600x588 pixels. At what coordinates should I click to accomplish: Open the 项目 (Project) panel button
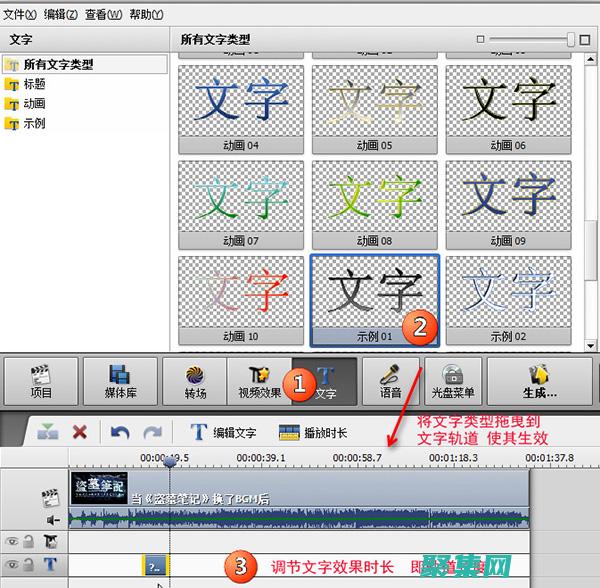[41, 381]
